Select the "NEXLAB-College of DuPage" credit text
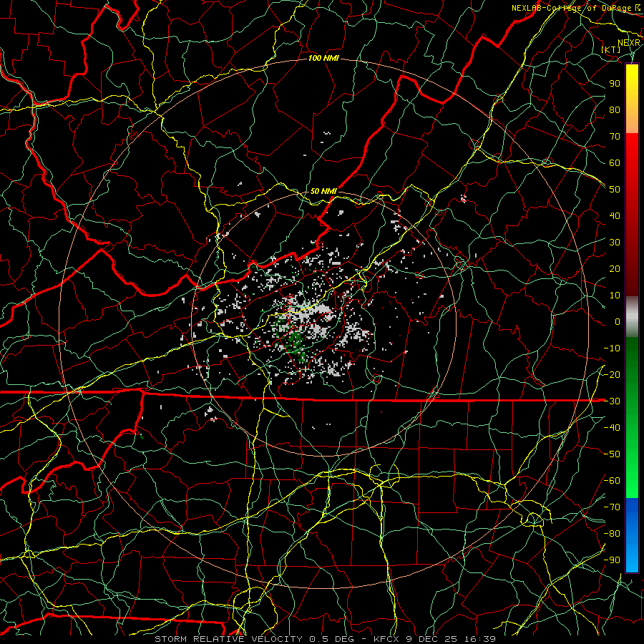Screen dimensions: 644x644 coord(572,8)
